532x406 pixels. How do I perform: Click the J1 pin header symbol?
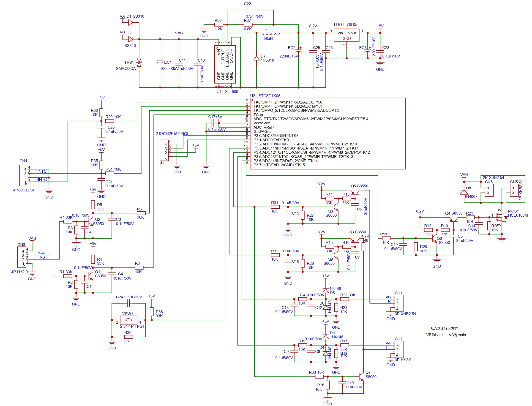click(164, 150)
